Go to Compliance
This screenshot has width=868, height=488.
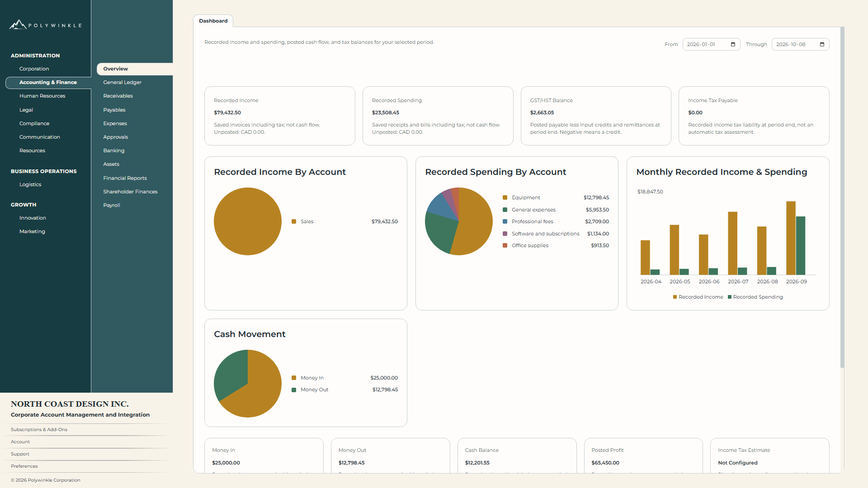coord(34,123)
